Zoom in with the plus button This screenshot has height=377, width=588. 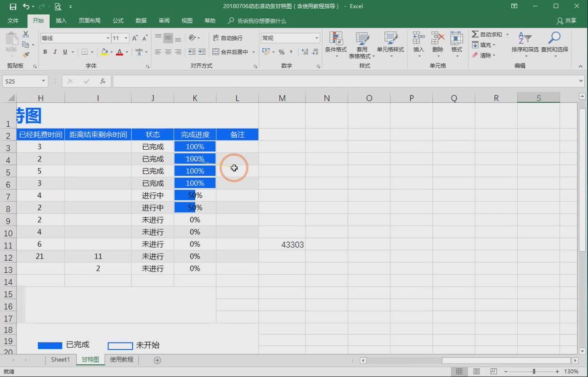557,371
